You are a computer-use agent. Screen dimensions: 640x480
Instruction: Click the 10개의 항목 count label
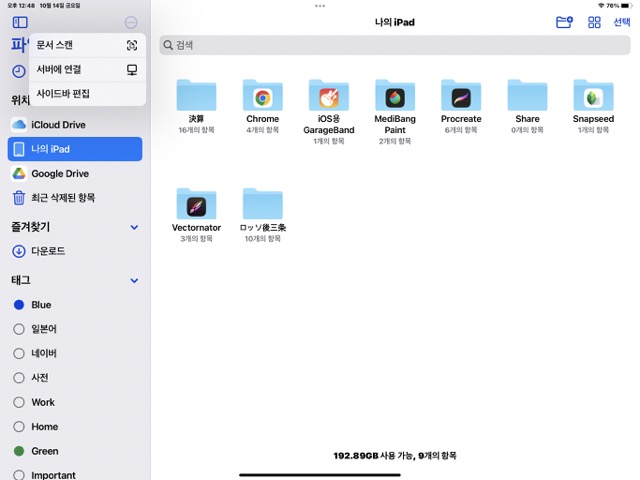[262, 239]
